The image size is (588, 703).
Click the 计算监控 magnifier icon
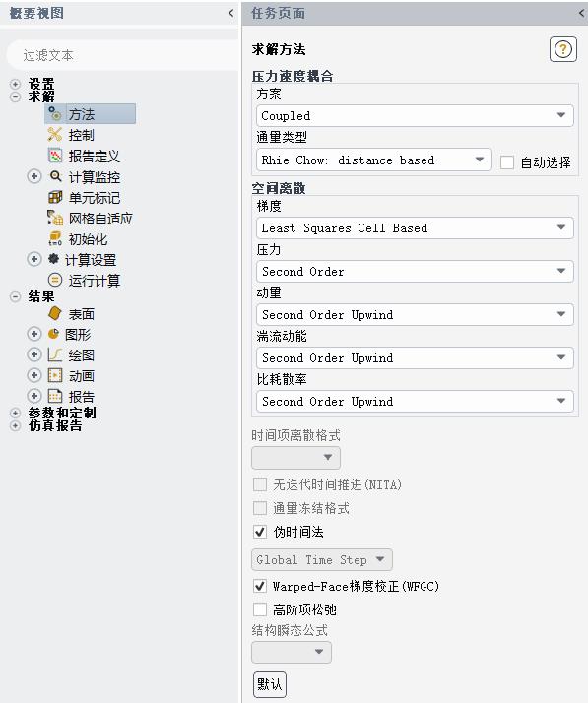[55, 176]
